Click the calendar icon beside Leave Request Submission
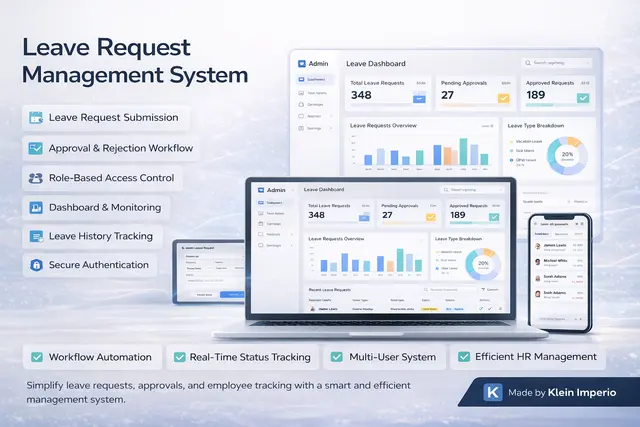This screenshot has width=640, height=427. coord(36,118)
